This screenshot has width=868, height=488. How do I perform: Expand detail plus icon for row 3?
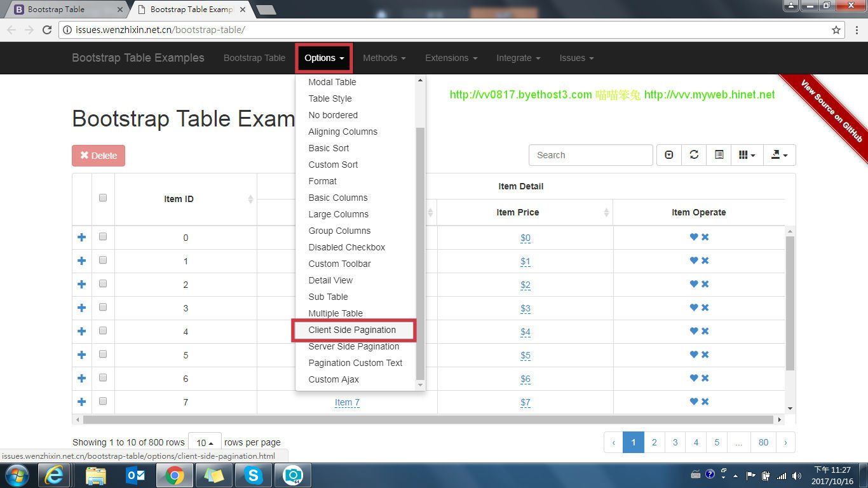(x=81, y=308)
